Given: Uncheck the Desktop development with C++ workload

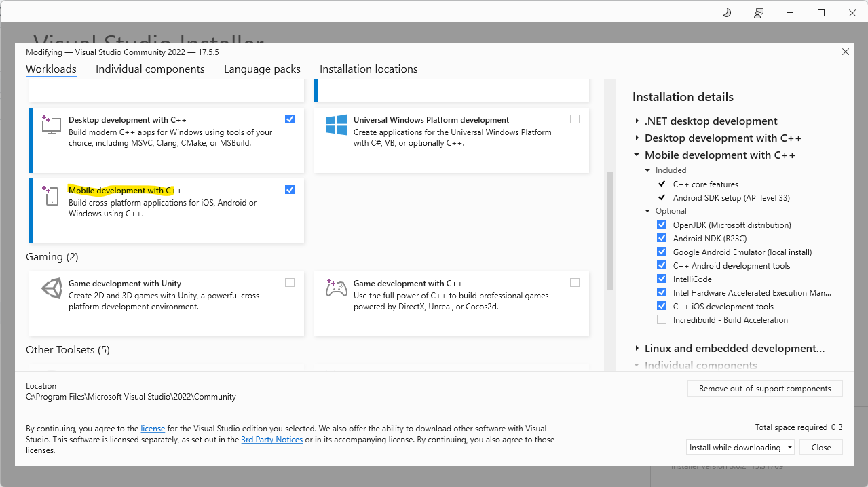Looking at the screenshot, I should [290, 119].
